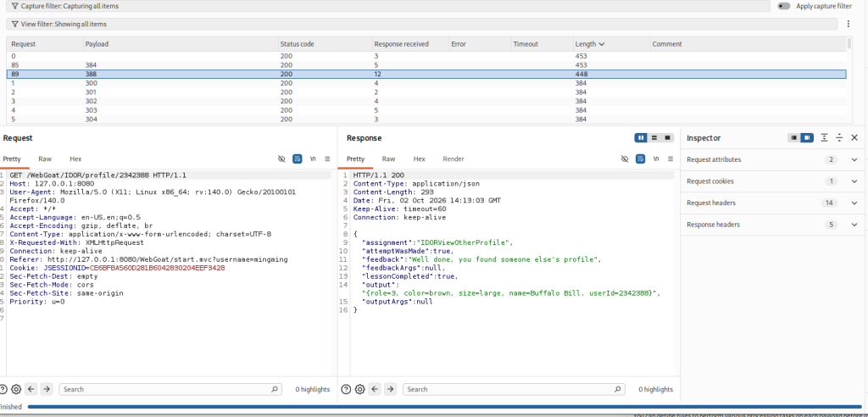Image resolution: width=868 pixels, height=417 pixels.
Task: Close the Inspector panel
Action: coord(854,138)
